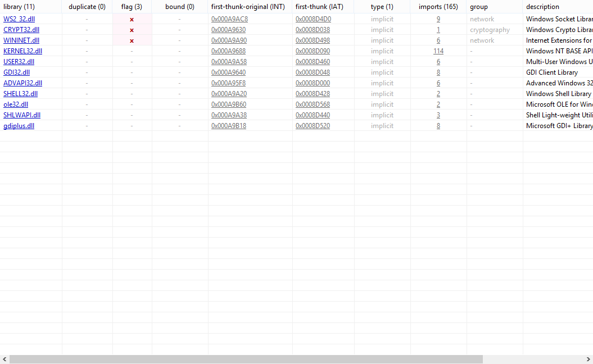Select INT address 0x000A9A38
Screen dimensions: 593x364
coord(229,115)
